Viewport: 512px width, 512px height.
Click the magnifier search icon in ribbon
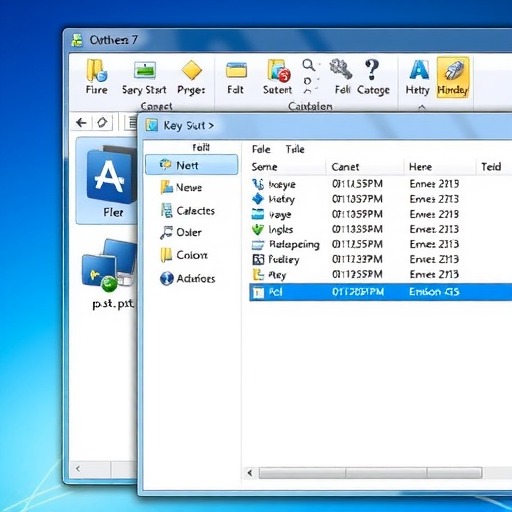pyautogui.click(x=309, y=65)
